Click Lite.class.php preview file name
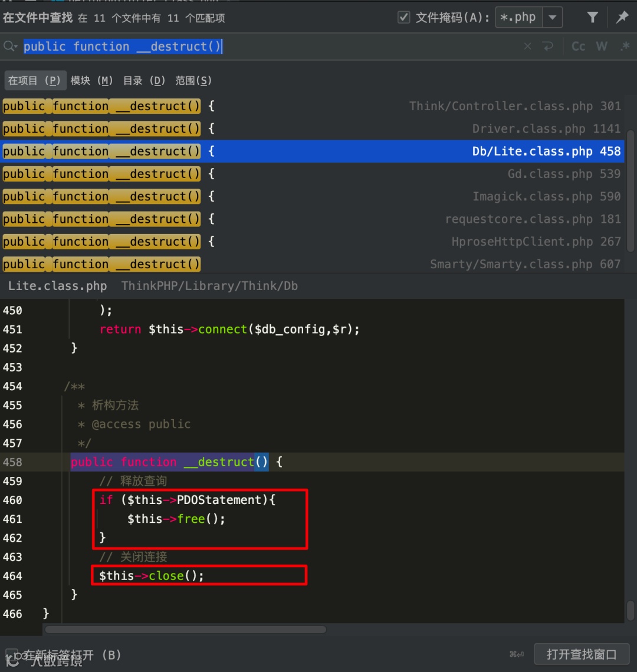 57,286
